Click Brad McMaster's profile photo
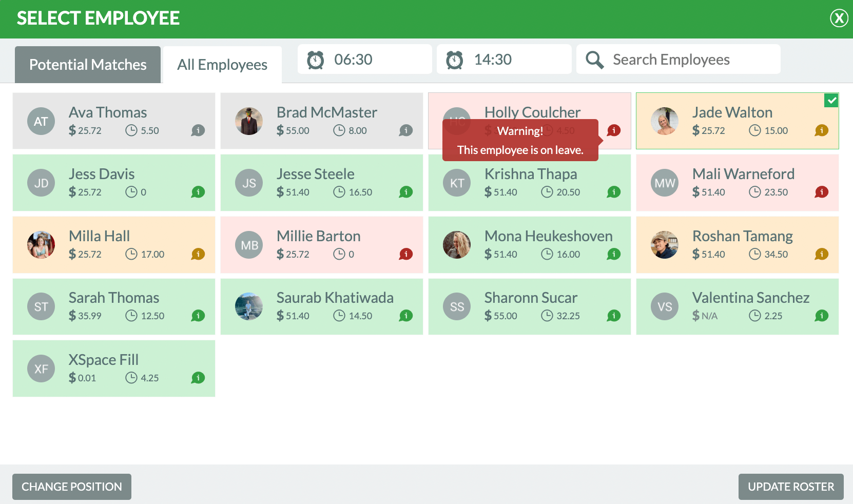The height and width of the screenshot is (504, 853). point(249,121)
